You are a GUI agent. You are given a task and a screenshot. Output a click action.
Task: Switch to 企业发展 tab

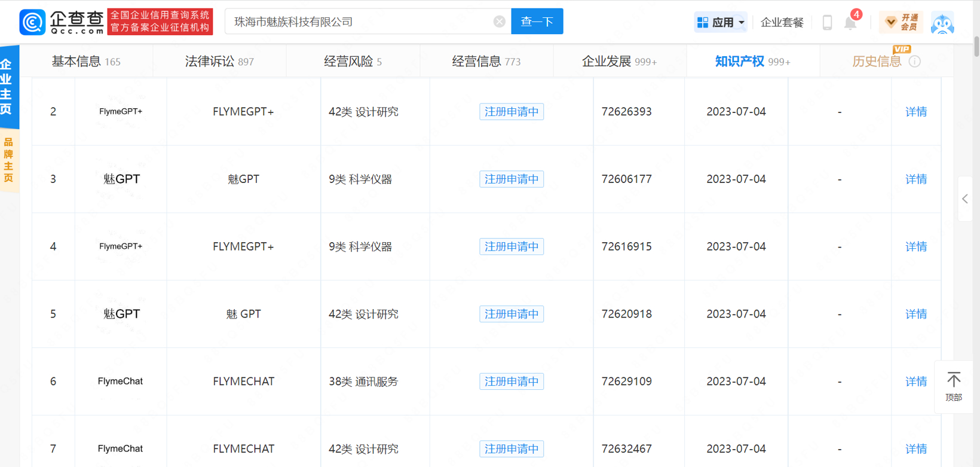pos(620,61)
